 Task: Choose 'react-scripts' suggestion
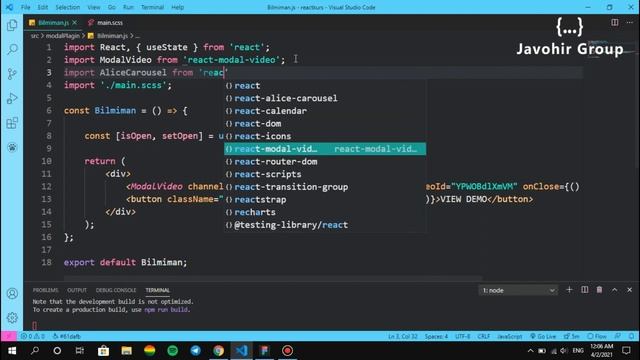[x=325, y=174]
